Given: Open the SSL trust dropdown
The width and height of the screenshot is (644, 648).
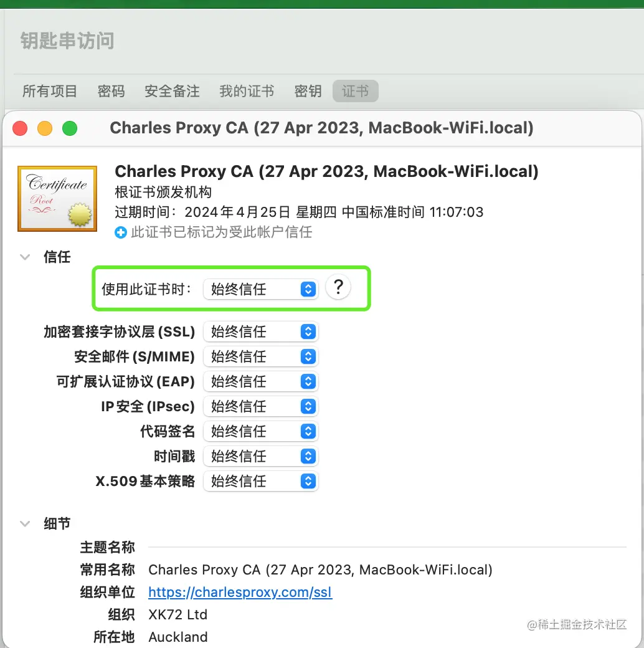Looking at the screenshot, I should (261, 331).
